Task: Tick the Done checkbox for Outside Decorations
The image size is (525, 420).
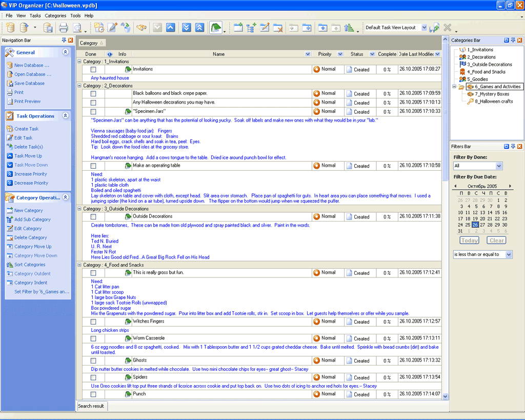Action: (93, 216)
